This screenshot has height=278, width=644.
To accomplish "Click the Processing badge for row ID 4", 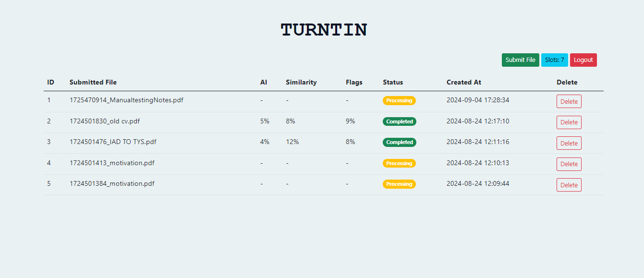I will [x=399, y=163].
